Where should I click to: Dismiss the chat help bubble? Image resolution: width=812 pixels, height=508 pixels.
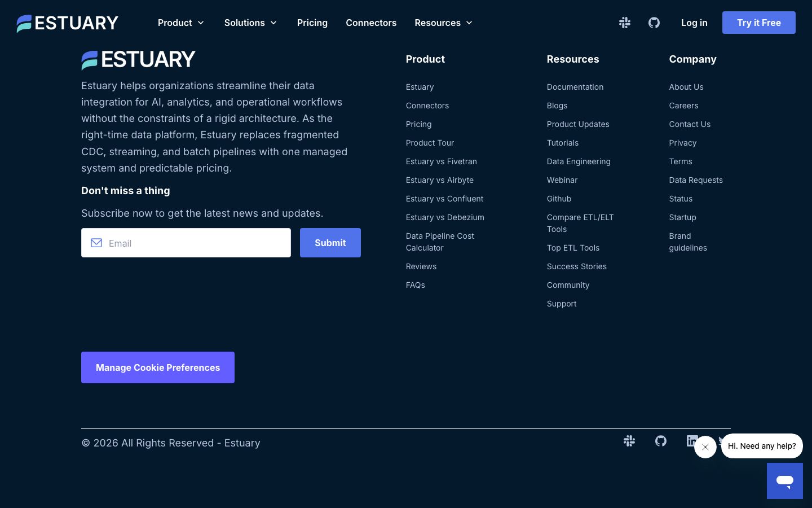[x=705, y=447]
